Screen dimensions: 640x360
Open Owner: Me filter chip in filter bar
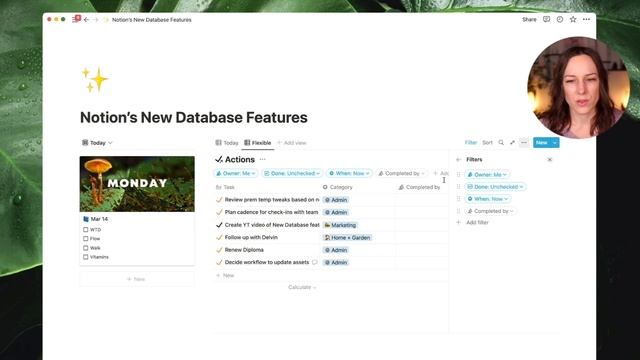click(x=236, y=173)
